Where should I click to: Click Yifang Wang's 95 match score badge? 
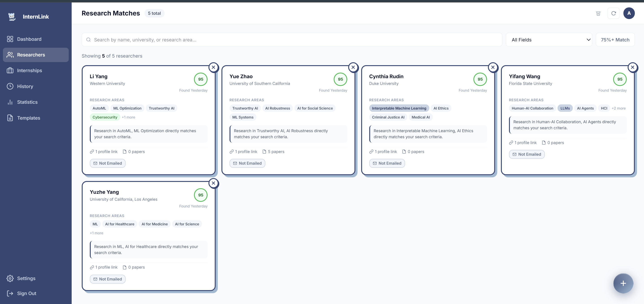pos(620,79)
